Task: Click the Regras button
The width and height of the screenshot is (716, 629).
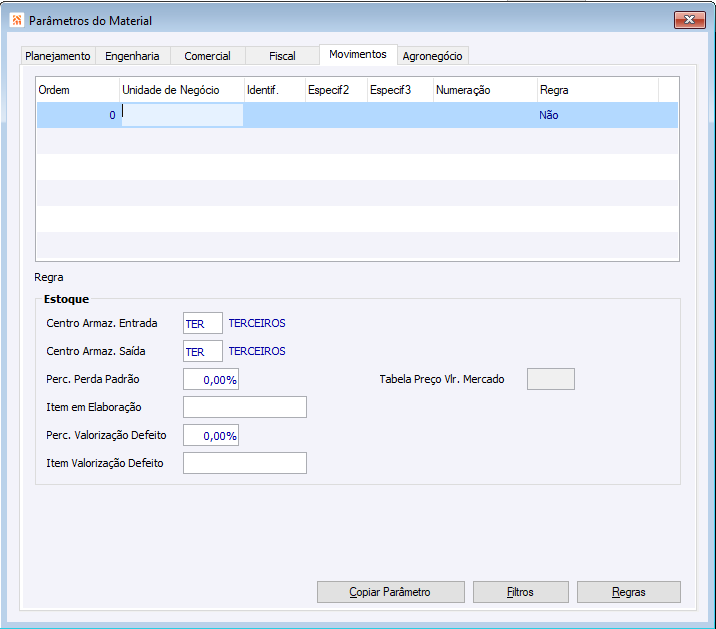Action: click(x=629, y=592)
